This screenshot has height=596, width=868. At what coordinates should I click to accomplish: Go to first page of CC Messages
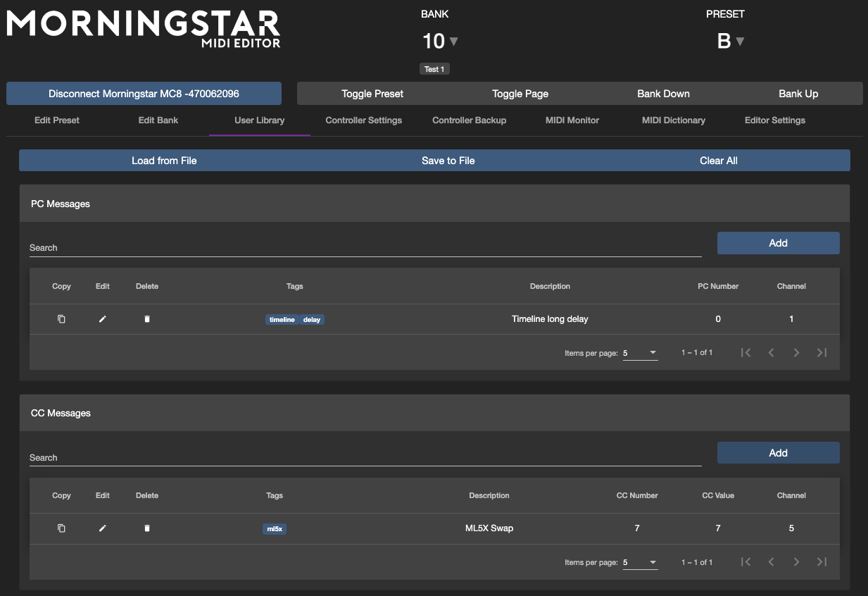click(x=746, y=562)
